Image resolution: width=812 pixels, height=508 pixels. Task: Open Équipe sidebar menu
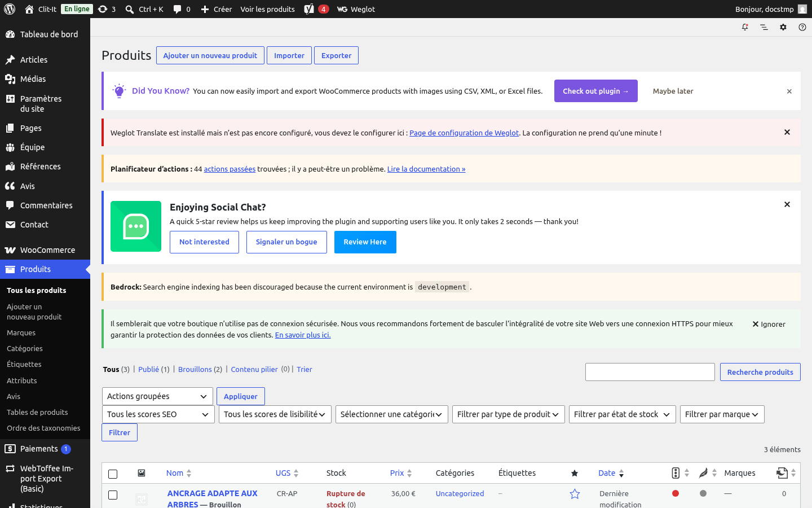pos(45,147)
